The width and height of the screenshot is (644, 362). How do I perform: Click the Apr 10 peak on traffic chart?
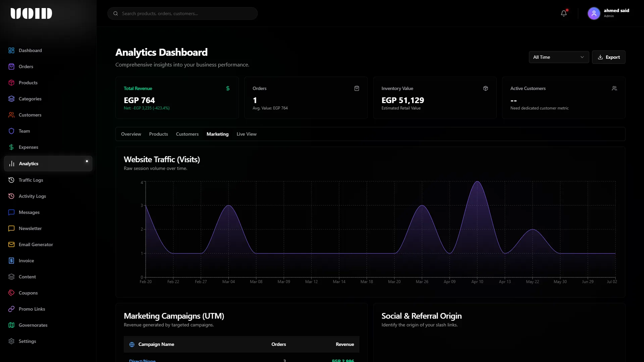477,182
